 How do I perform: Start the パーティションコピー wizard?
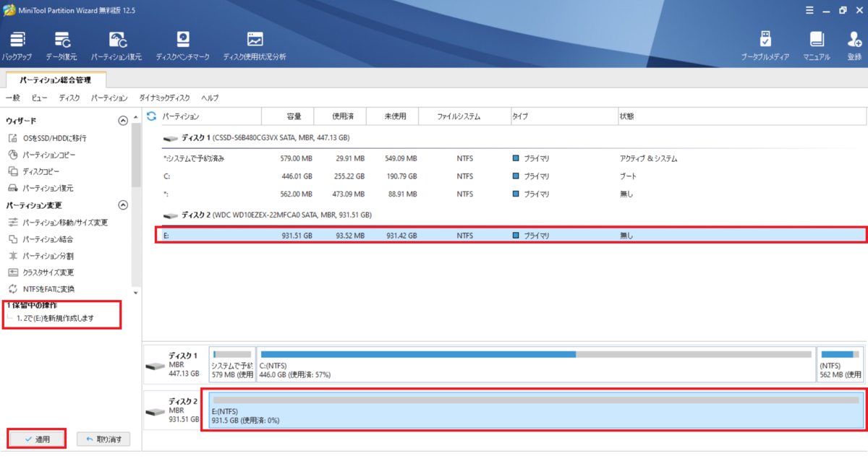pos(42,155)
